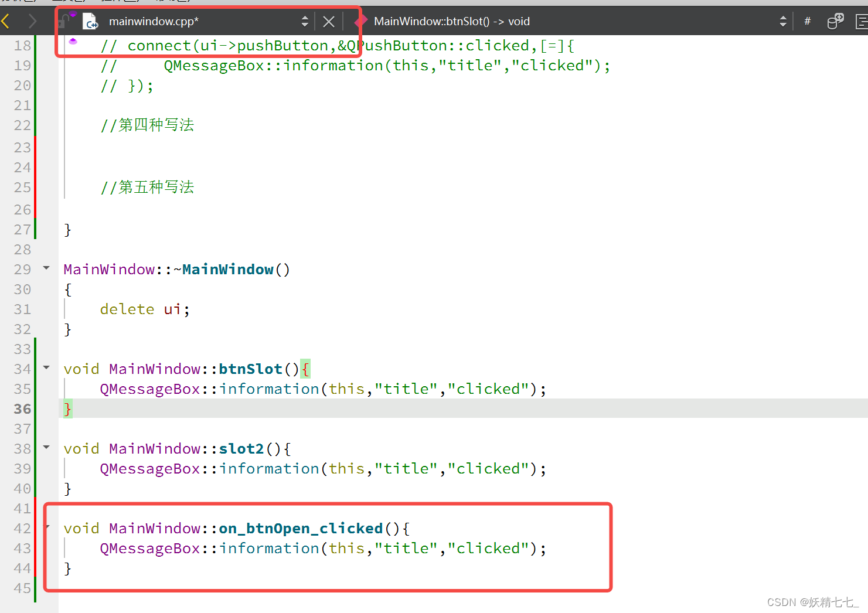The image size is (868, 613).
Task: Click line number 29 in the gutter
Action: [22, 269]
